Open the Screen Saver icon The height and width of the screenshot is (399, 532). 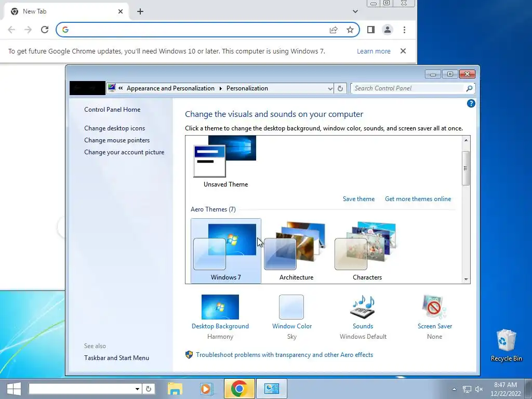[435, 307]
